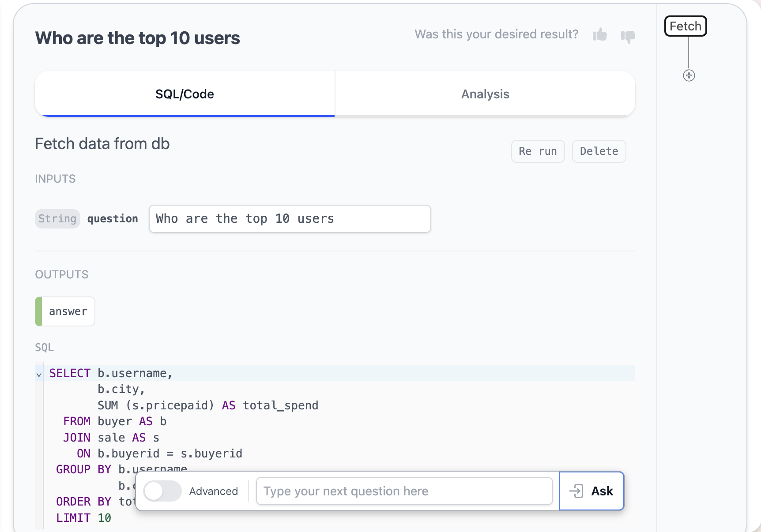Edit the question input containing 'Who are the top 10 users'
The width and height of the screenshot is (761, 532).
(x=289, y=218)
